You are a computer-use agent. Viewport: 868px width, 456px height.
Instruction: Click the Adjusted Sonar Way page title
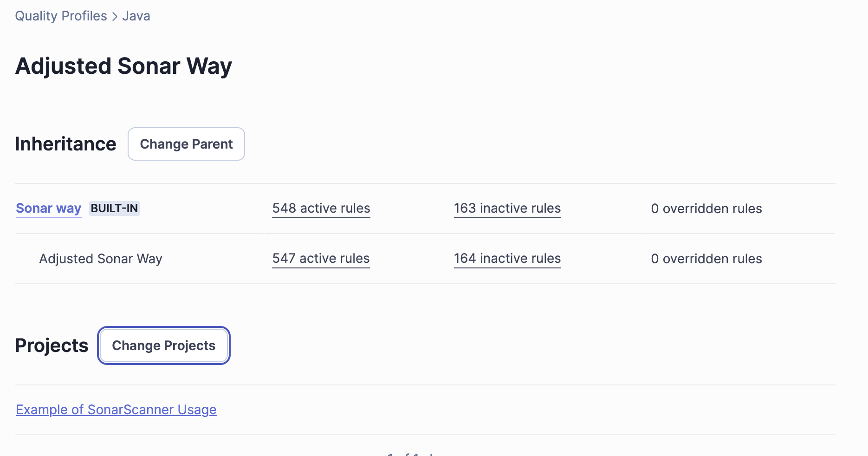(x=123, y=66)
